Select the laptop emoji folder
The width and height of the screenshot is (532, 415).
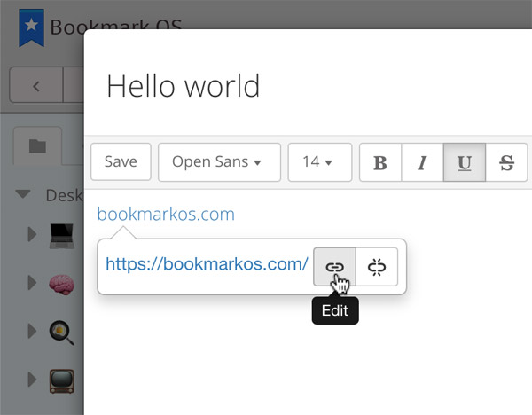click(60, 235)
